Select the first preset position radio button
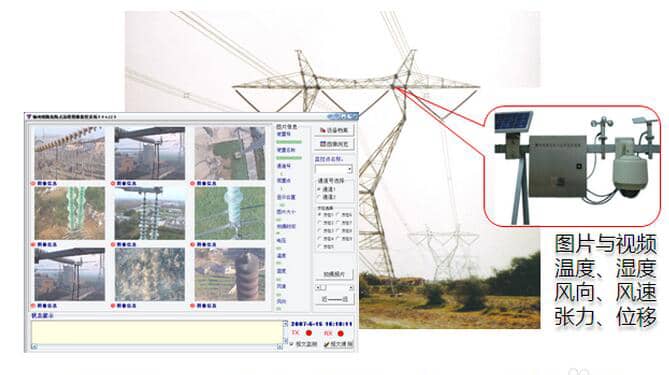The image size is (669, 375). [x=319, y=215]
